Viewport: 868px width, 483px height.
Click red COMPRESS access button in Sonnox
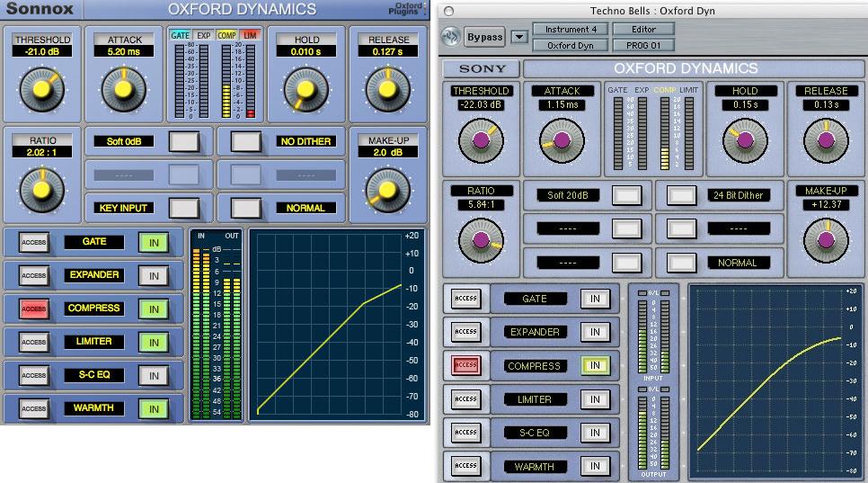34,309
